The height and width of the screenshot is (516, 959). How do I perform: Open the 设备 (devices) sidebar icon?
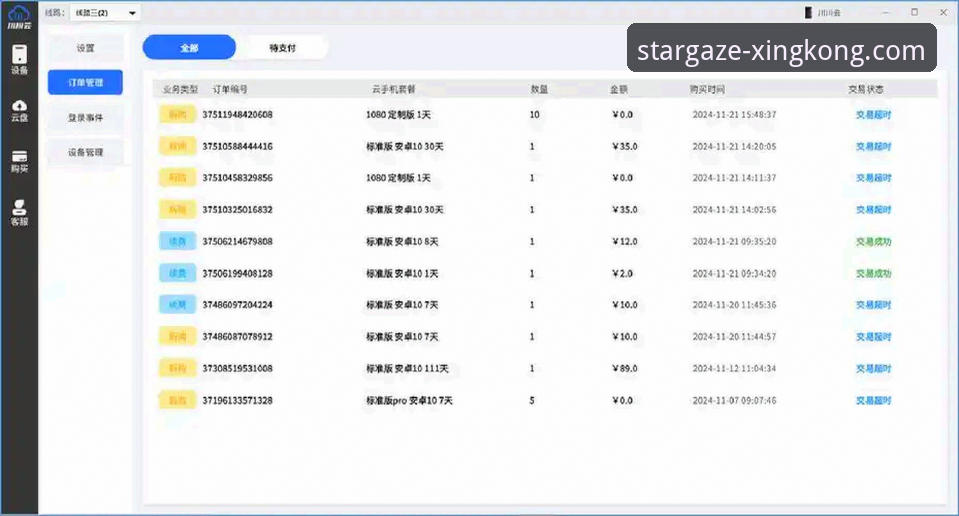coord(19,59)
